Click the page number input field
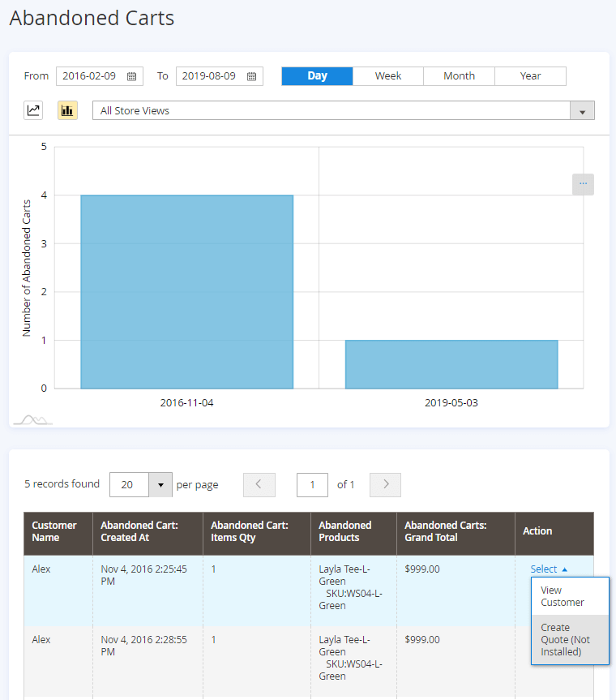The width and height of the screenshot is (616, 700). [312, 485]
